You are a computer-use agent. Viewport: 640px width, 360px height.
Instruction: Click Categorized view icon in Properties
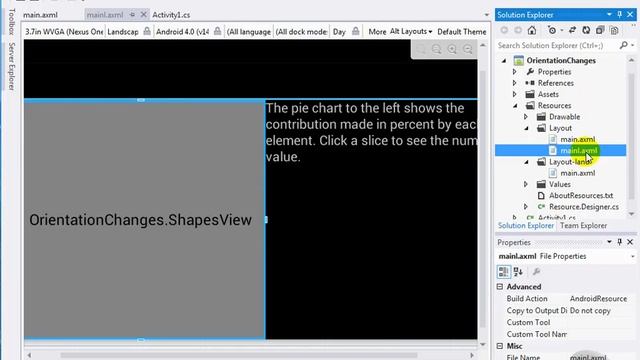pyautogui.click(x=504, y=271)
